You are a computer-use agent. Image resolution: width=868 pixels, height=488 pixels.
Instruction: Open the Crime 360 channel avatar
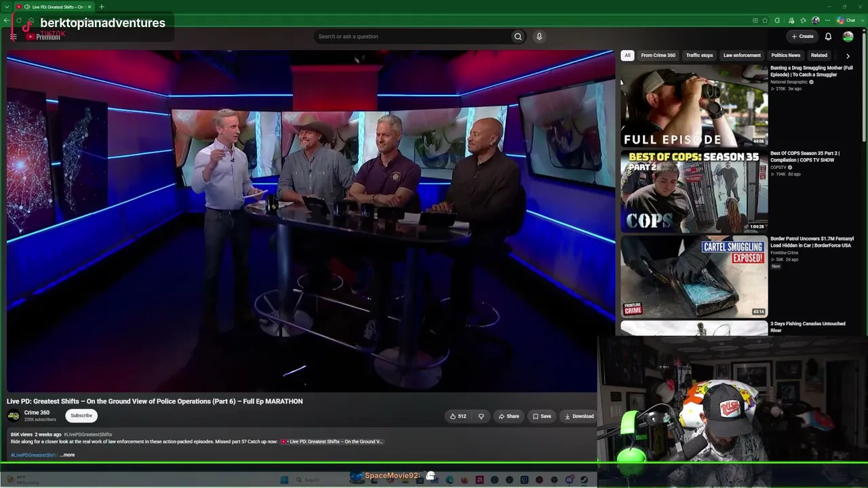pyautogui.click(x=14, y=415)
